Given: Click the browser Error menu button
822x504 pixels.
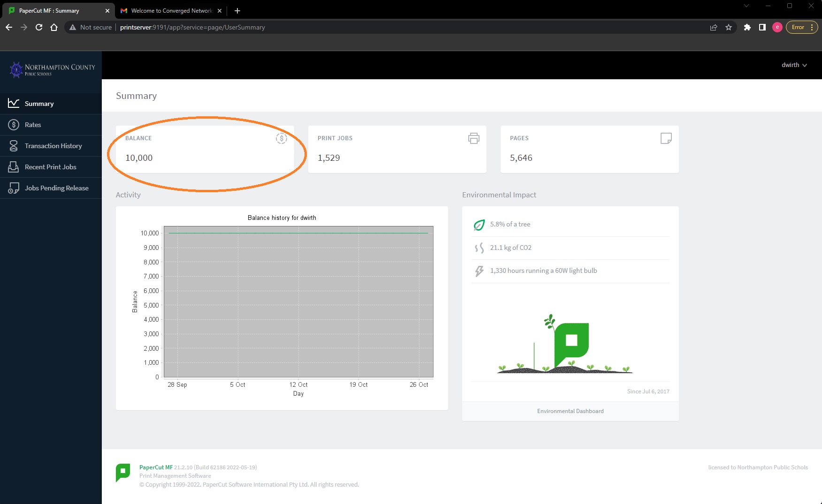Looking at the screenshot, I should coord(802,27).
